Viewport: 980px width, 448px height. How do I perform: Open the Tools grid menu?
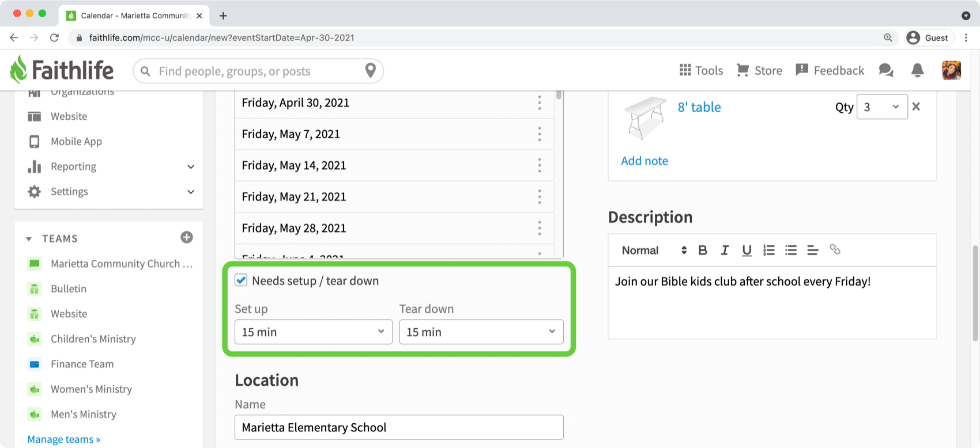(701, 70)
